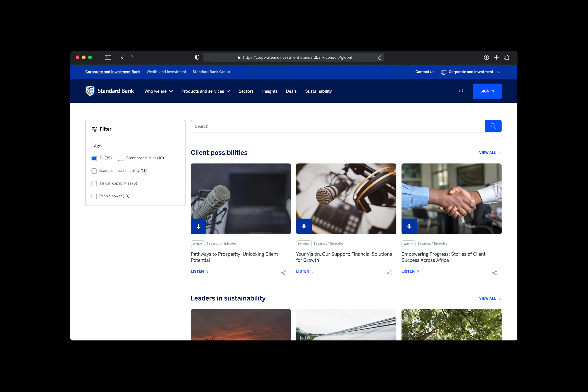Tick the People power (13) checkbox

94,196
